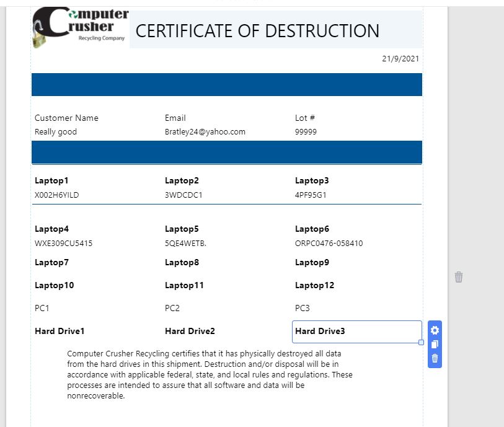The height and width of the screenshot is (427, 504).
Task: Select the Laptop12 field
Action: [x=314, y=286]
